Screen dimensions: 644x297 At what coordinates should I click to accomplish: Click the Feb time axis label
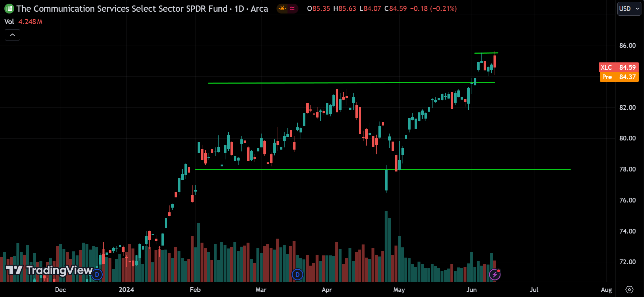pos(195,290)
